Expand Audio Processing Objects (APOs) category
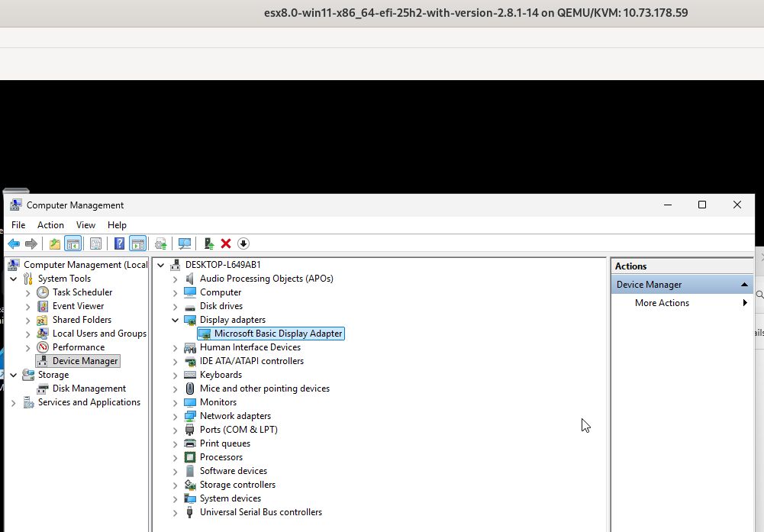Image resolution: width=764 pixels, height=532 pixels. click(x=175, y=279)
